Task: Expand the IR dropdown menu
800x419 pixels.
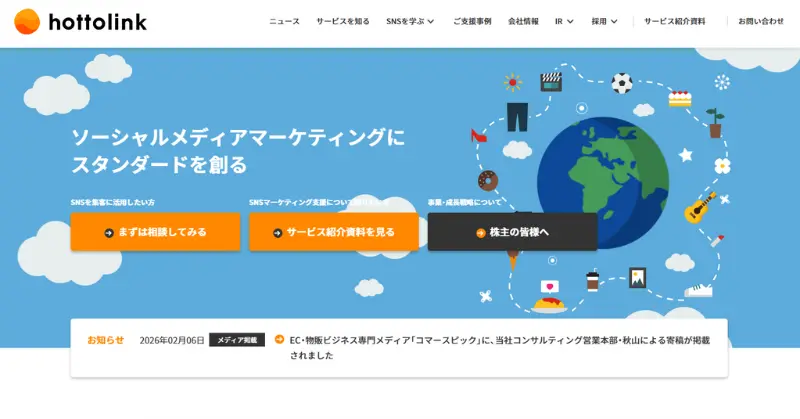Action: pos(564,21)
